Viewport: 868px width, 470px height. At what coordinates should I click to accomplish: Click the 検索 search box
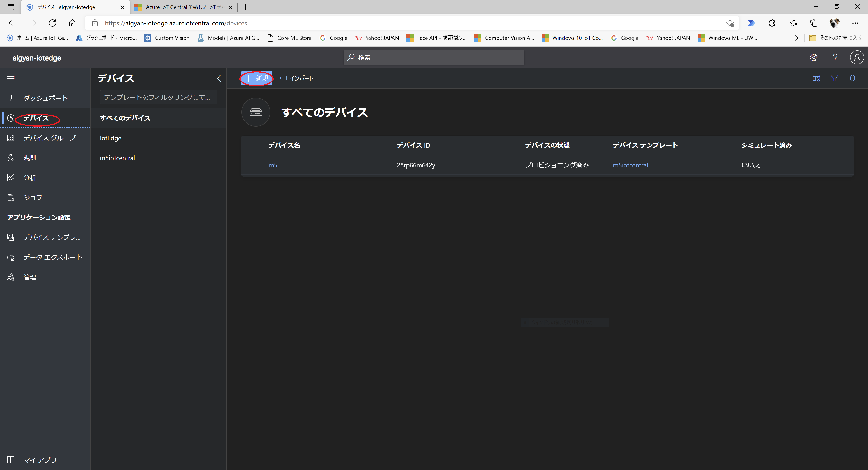pyautogui.click(x=434, y=57)
